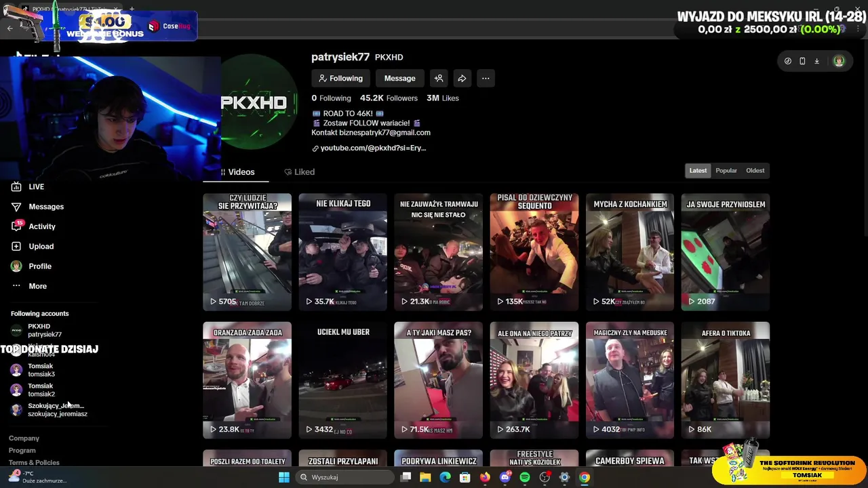
Task: Open video 'FREESTYLE NATI VS KOZIOLEK'
Action: (x=534, y=459)
